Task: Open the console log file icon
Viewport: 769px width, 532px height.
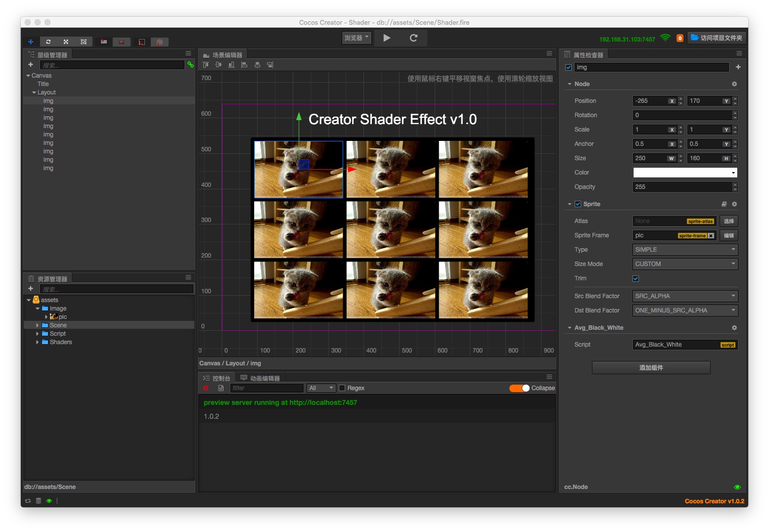Action: [x=221, y=388]
